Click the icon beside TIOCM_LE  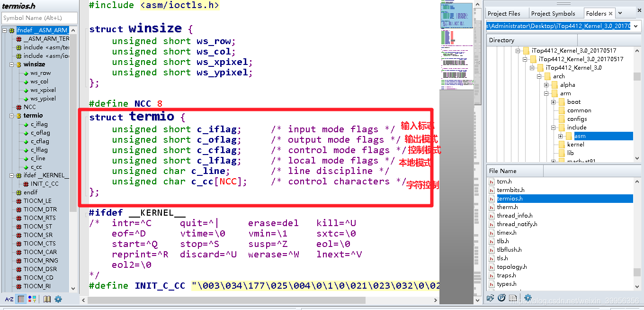pyautogui.click(x=19, y=201)
